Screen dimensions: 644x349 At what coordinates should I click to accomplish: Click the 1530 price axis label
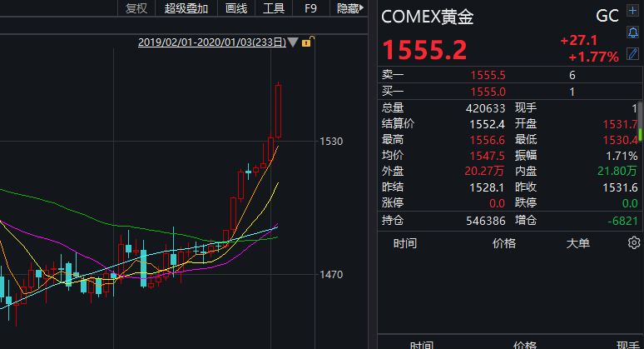coord(331,142)
